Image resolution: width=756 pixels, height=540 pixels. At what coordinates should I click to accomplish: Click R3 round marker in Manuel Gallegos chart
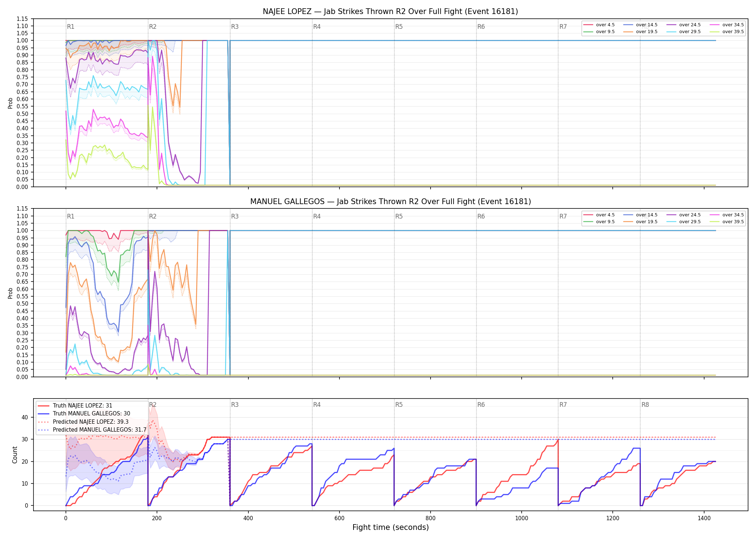point(235,216)
